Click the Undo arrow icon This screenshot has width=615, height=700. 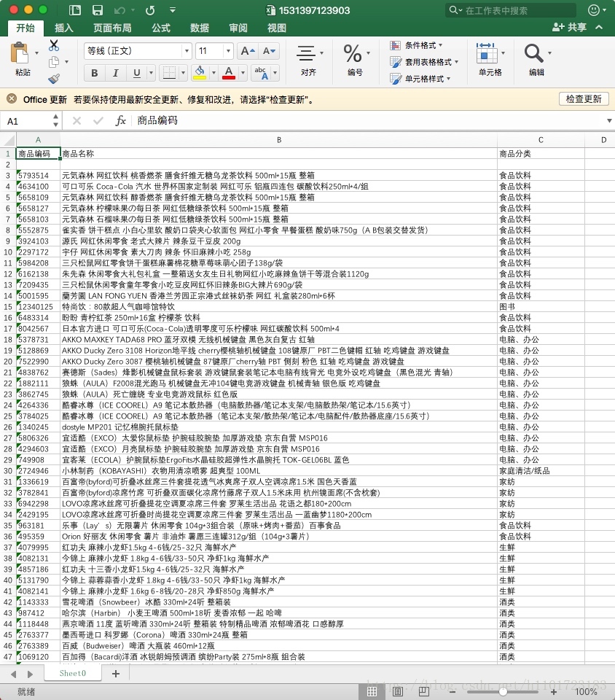(x=120, y=10)
